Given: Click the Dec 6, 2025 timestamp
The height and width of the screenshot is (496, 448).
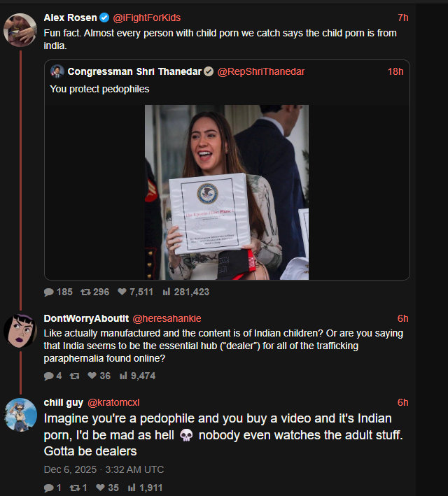Looking at the screenshot, I should (104, 469).
